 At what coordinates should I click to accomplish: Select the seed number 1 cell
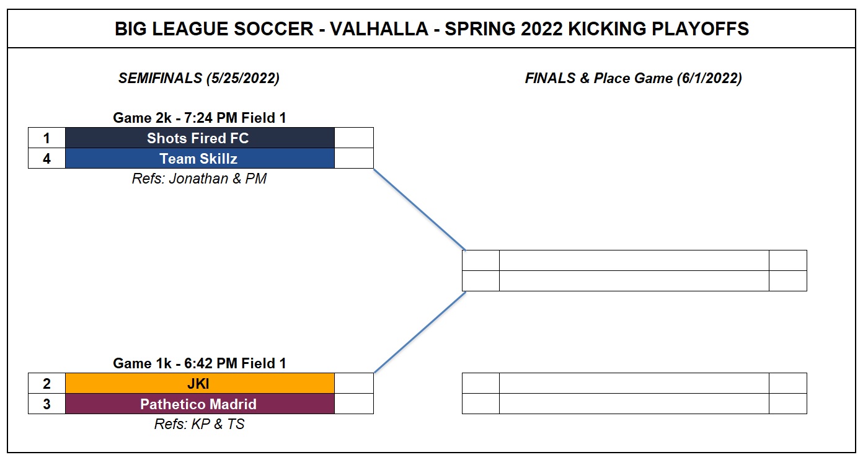46,138
